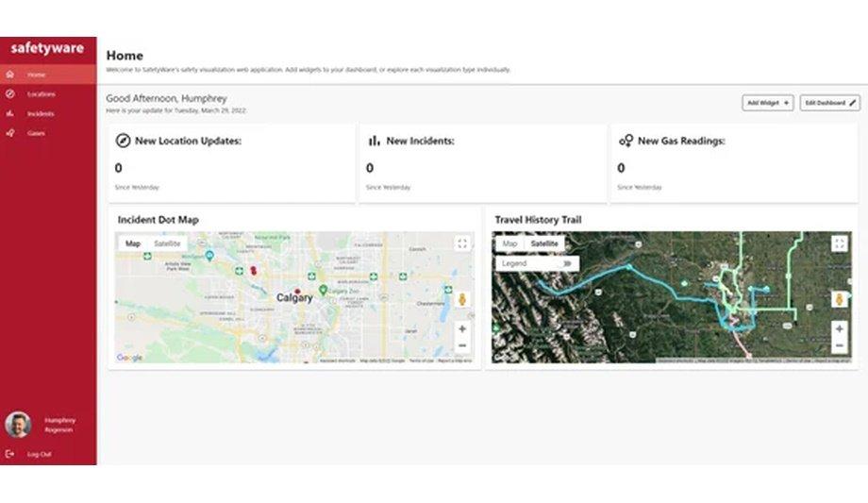868x503 pixels.
Task: Click Log Out in the sidebar
Action: pos(40,454)
